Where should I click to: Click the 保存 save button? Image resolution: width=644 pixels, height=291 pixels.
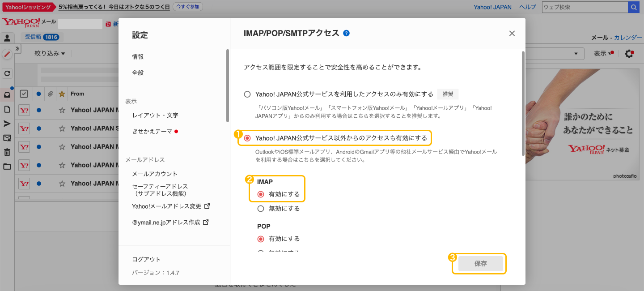(480, 264)
